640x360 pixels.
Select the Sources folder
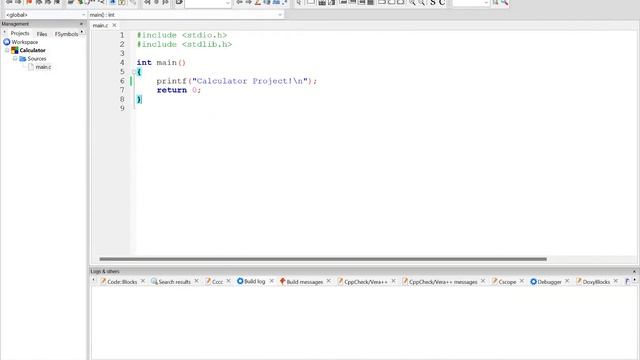(x=37, y=59)
